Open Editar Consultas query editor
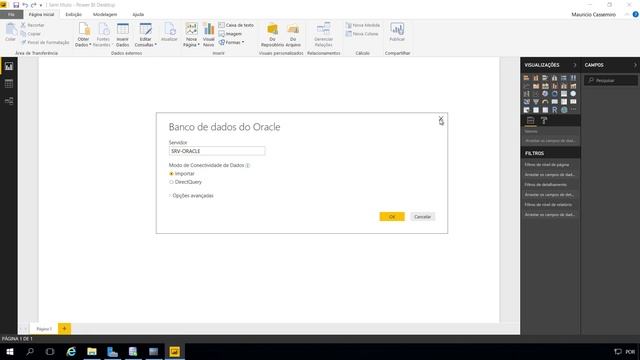Image resolution: width=640 pixels, height=360 pixels. pos(145,35)
